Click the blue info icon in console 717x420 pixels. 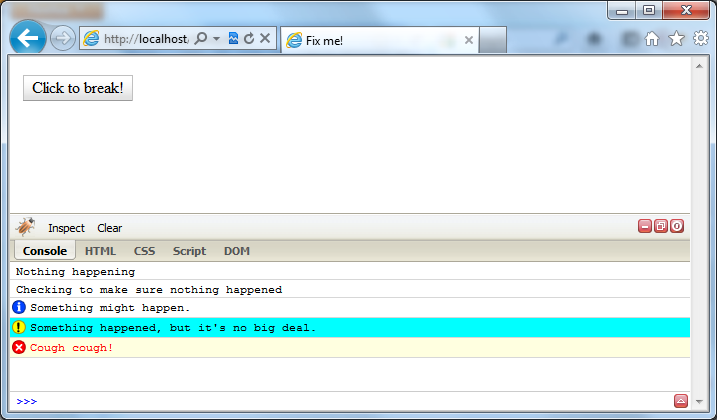tap(19, 308)
